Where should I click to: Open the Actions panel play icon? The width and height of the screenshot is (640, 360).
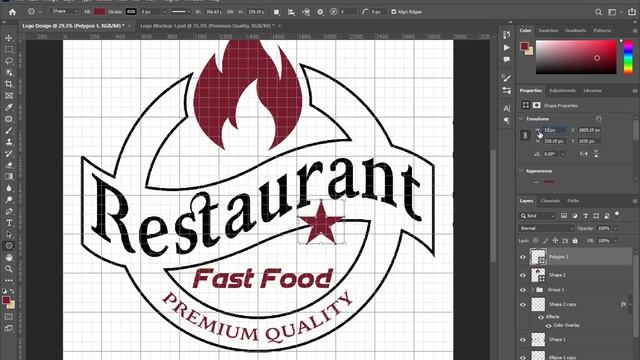pyautogui.click(x=507, y=48)
